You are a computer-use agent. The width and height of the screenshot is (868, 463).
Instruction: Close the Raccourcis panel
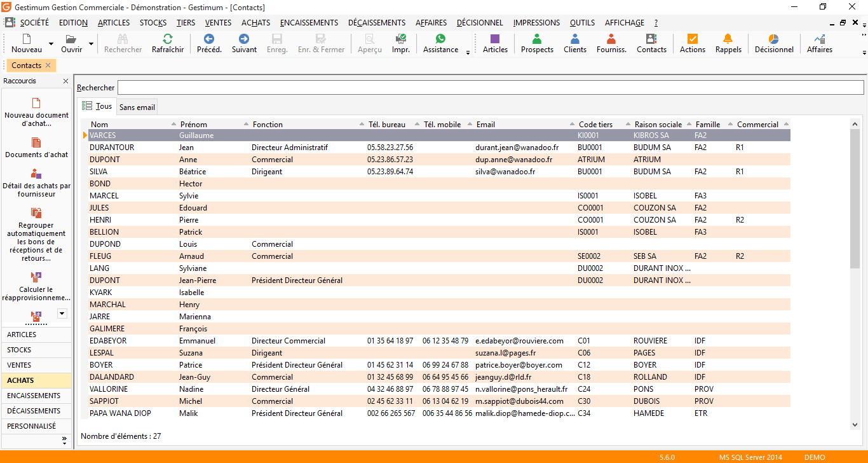point(65,81)
